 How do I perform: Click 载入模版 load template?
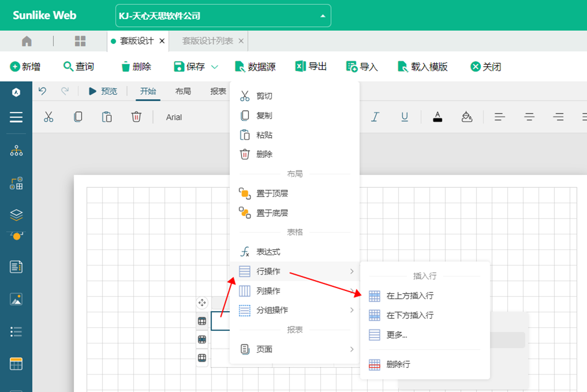pos(423,67)
